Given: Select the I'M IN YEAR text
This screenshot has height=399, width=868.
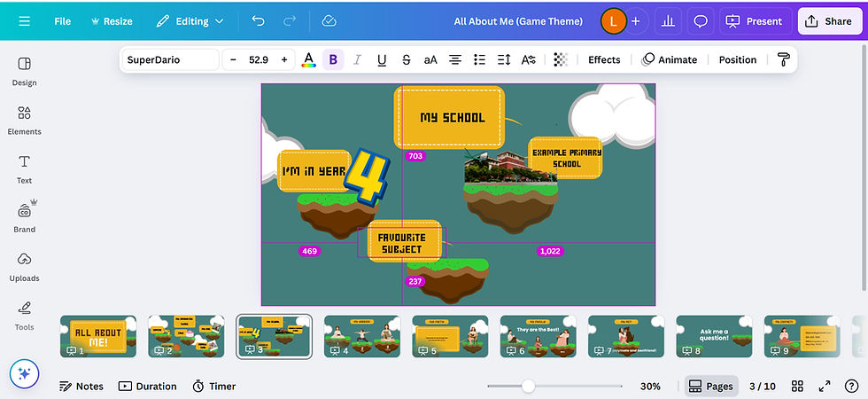Looking at the screenshot, I should point(314,171).
